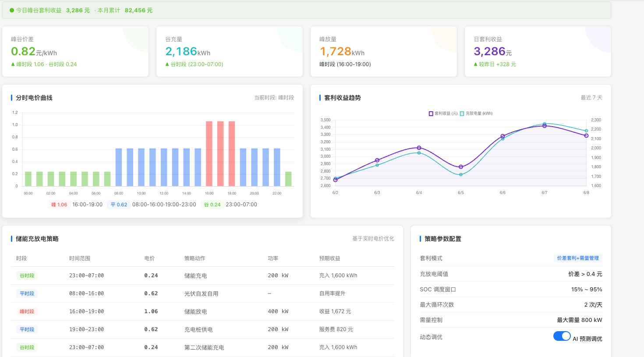Click the 较昨日 +328 元 change text
This screenshot has width=644, height=357.
click(x=495, y=64)
